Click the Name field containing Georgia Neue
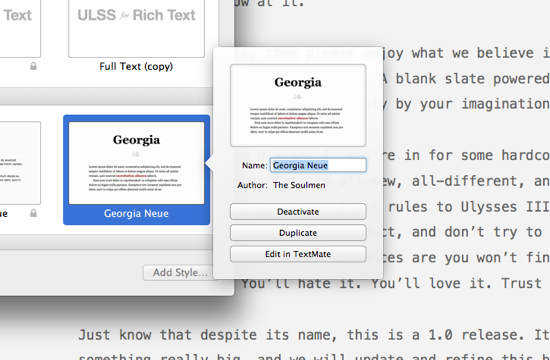The image size is (550, 360). pos(318,165)
